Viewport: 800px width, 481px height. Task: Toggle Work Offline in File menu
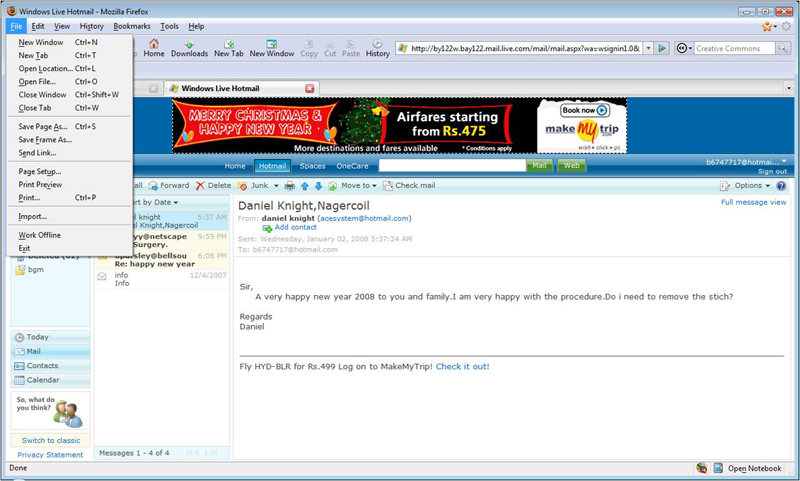coord(40,235)
